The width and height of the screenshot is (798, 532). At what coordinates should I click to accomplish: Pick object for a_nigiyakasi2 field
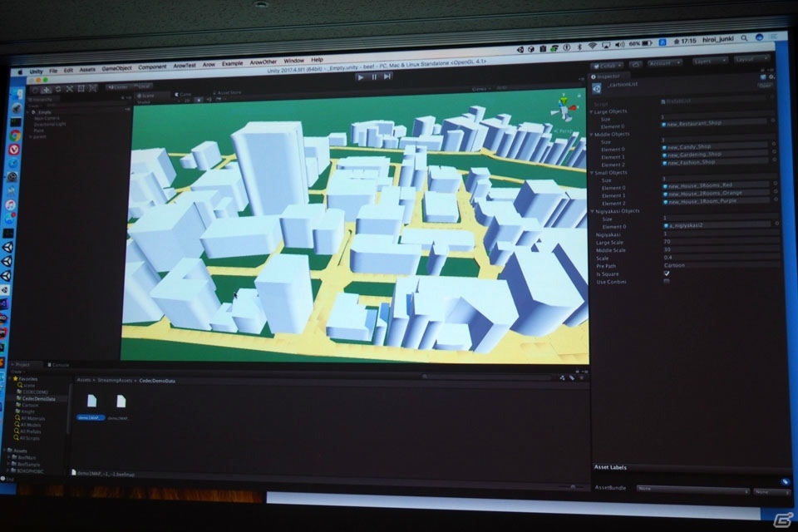(776, 223)
